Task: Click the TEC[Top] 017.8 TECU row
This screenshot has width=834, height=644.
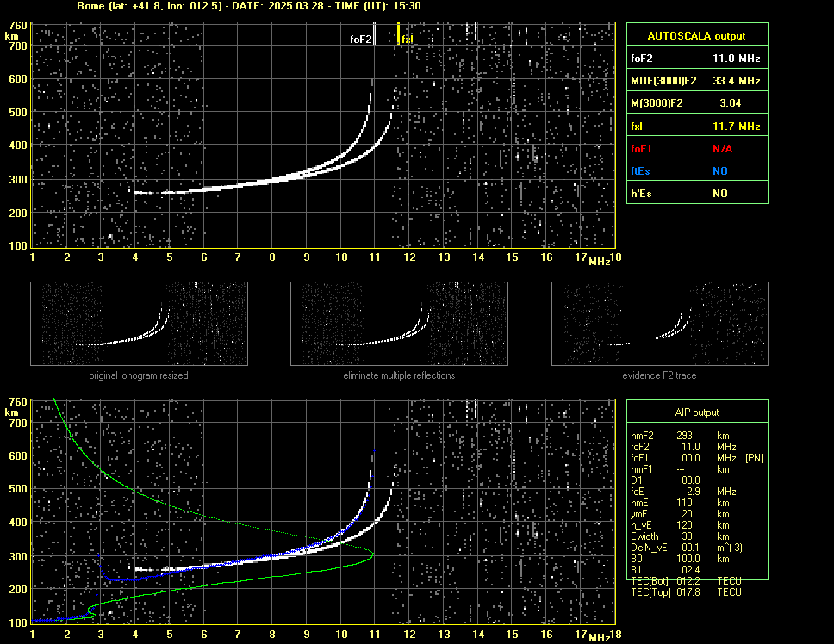Action: click(x=686, y=592)
